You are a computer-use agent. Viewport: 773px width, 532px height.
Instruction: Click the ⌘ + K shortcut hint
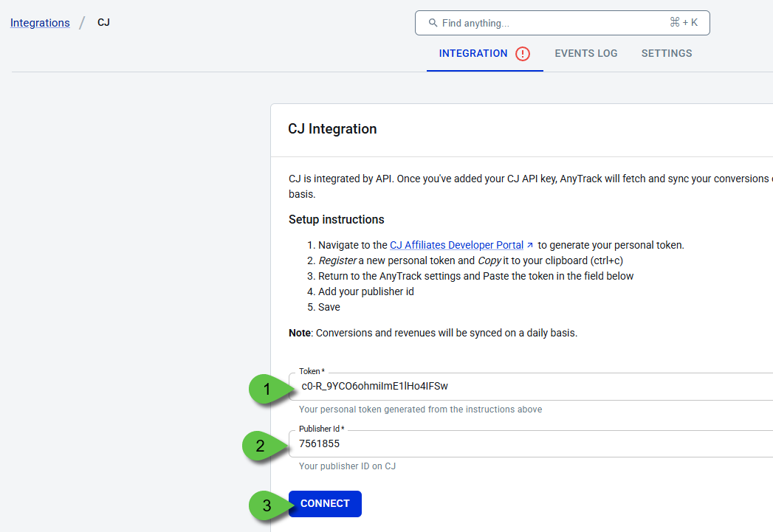(684, 23)
